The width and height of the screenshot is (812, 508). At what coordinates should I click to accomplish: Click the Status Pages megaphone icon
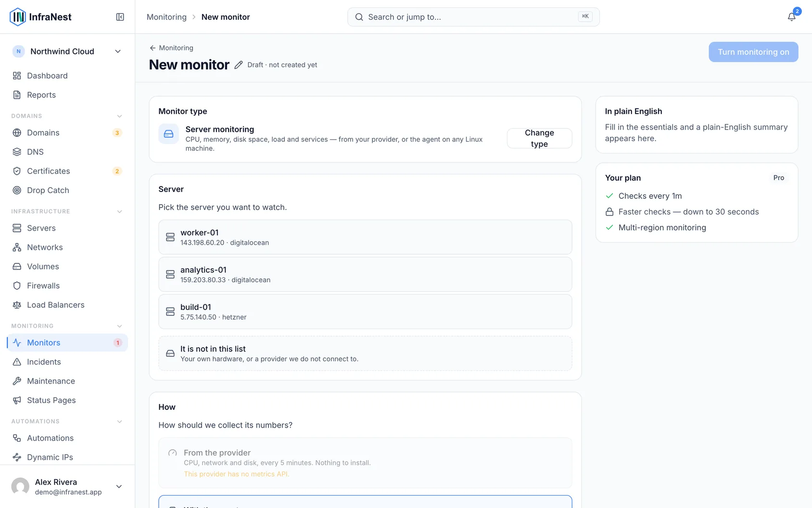point(17,400)
